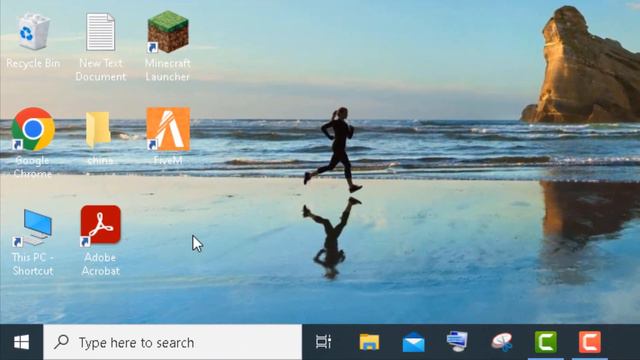Switch to the orange Camtasia recorder app
Screen dimensions: 640x360
(x=590, y=342)
